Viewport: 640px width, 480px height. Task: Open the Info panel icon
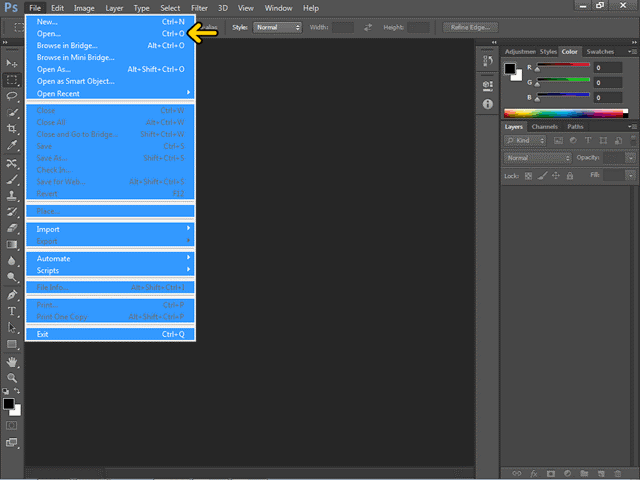pos(488,104)
